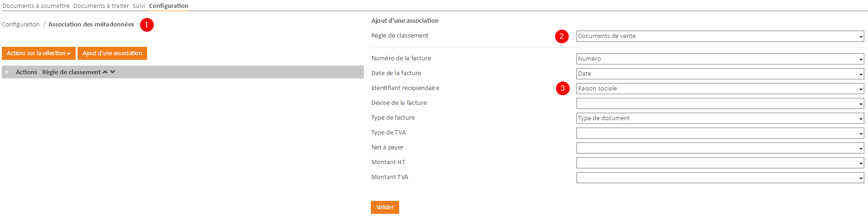
Task: Expand the Type de TVA dropdown
Action: click(720, 133)
